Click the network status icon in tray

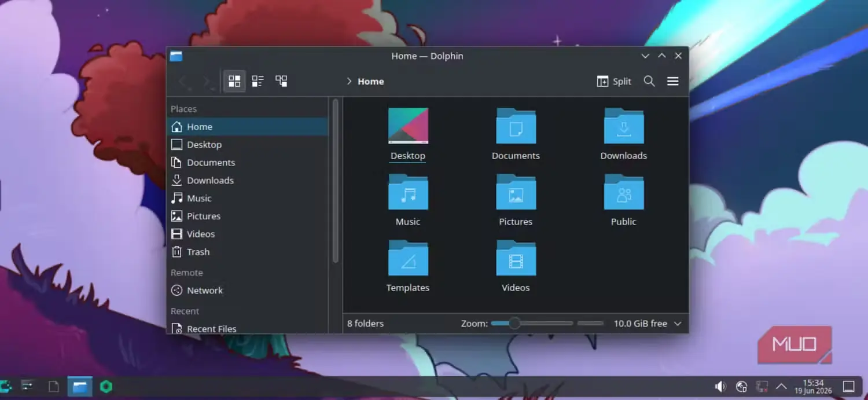(762, 386)
